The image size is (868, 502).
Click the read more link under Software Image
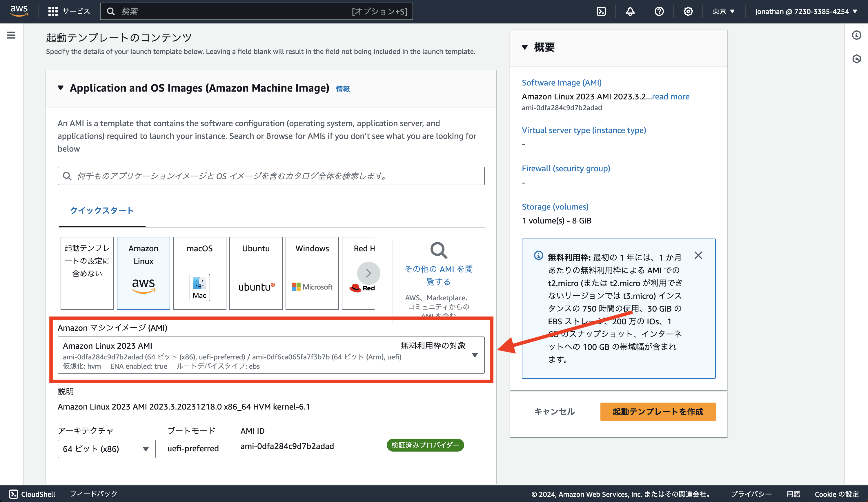coord(670,97)
